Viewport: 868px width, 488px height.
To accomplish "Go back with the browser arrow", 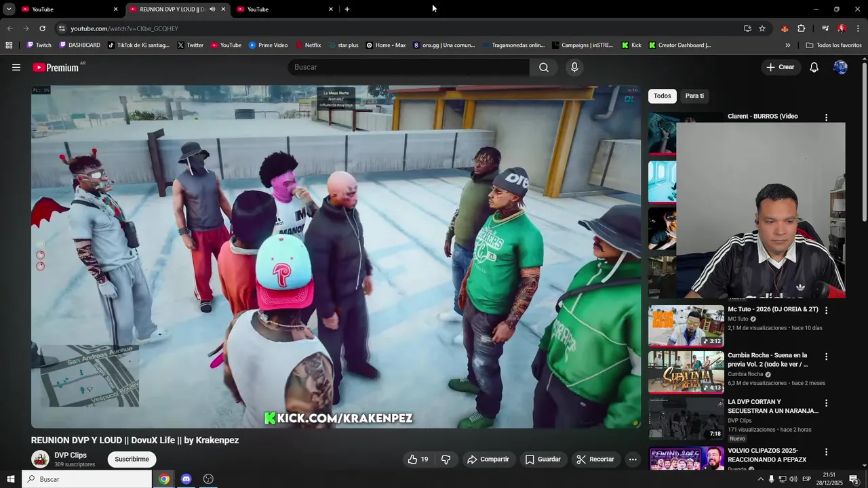I will pos(9,28).
